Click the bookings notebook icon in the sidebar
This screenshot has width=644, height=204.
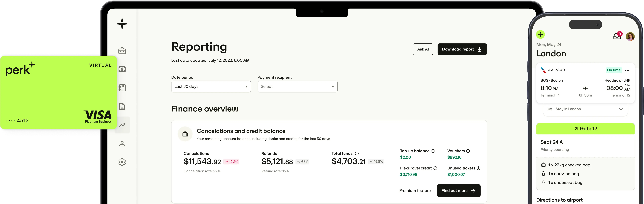point(122,88)
